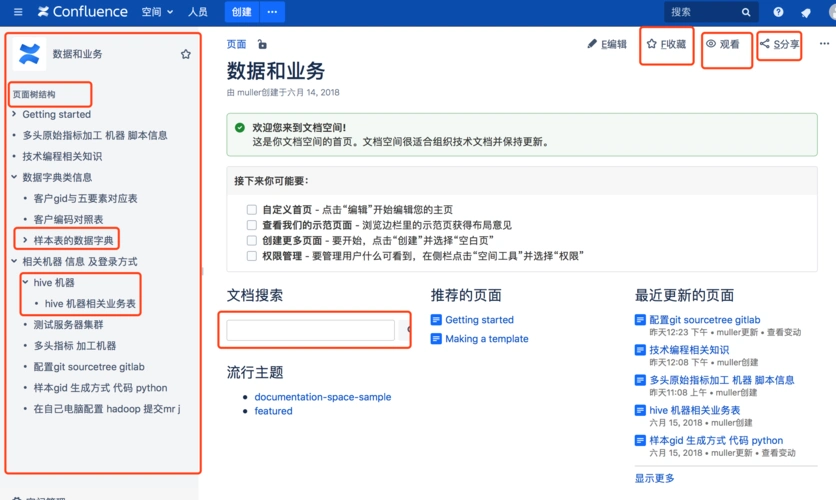Star the 数据和业务 space in sidebar
Screen dimensions: 836x500
coord(186,54)
